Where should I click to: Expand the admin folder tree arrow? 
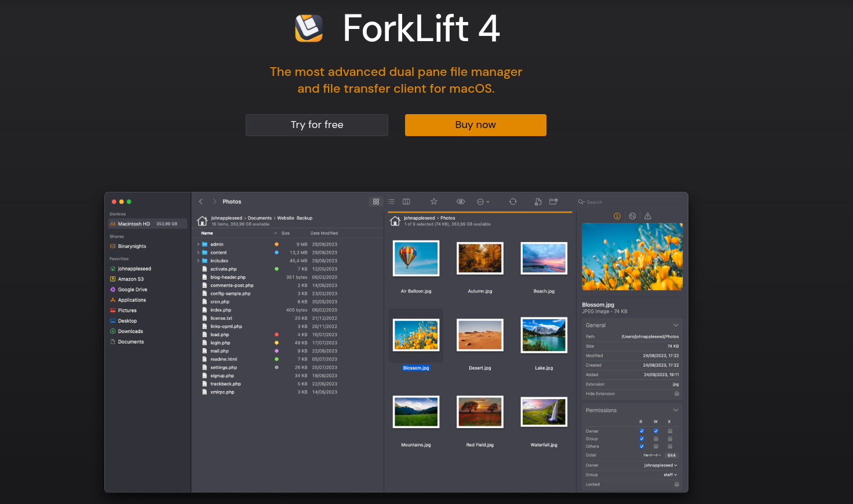[198, 244]
